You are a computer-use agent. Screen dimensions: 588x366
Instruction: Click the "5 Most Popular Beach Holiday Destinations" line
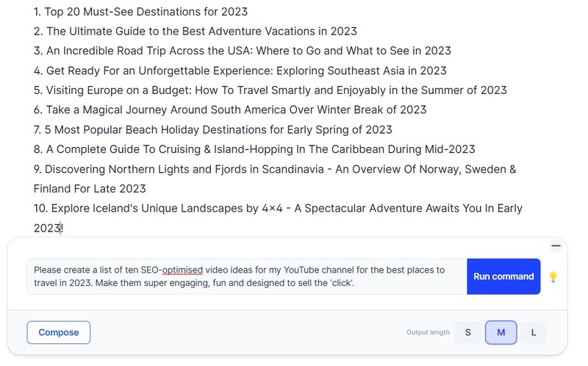point(212,129)
